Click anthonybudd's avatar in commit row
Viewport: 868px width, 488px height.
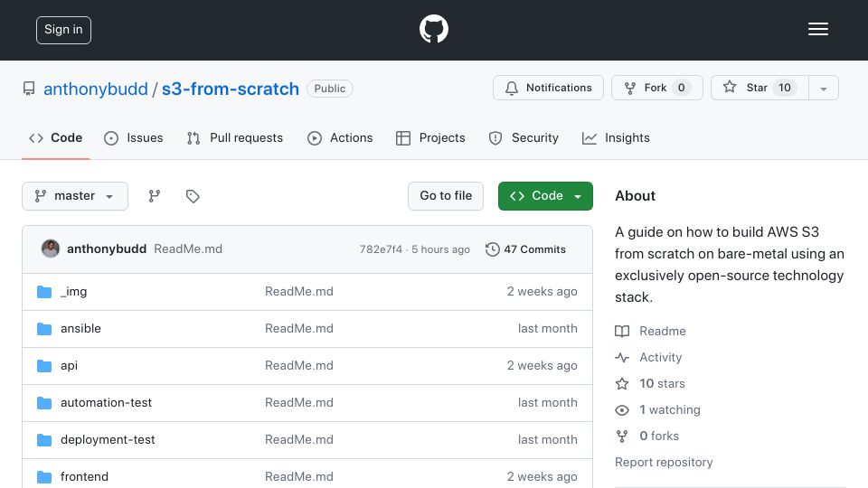tap(51, 249)
